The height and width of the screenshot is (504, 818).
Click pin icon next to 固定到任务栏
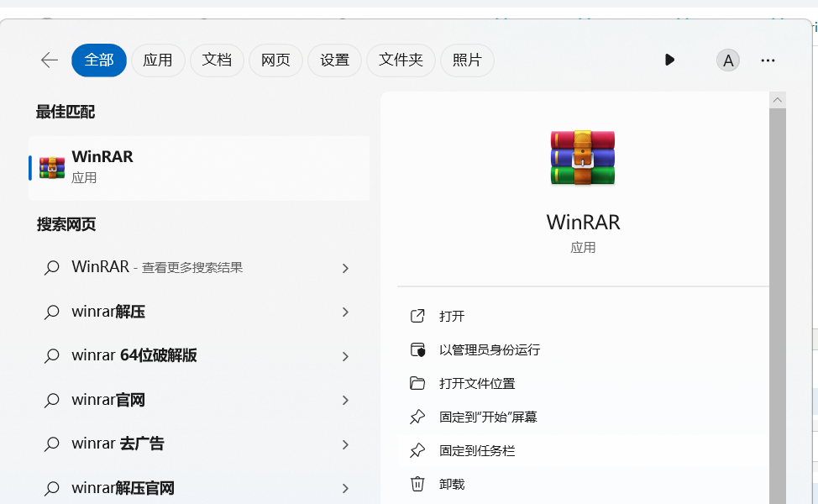click(417, 450)
